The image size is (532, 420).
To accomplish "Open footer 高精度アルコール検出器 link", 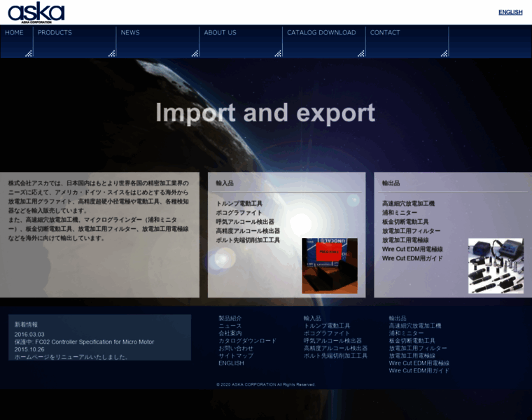I will click(x=335, y=348).
